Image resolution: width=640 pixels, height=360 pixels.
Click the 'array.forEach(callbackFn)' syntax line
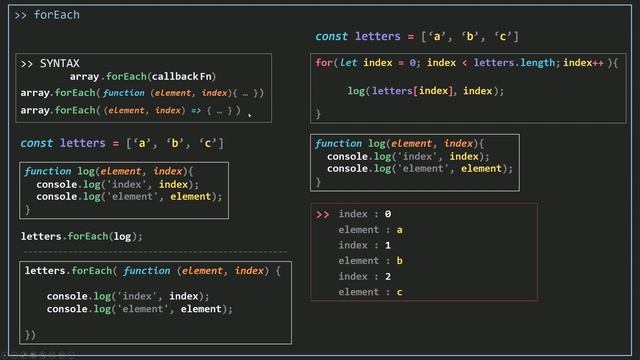click(x=143, y=76)
